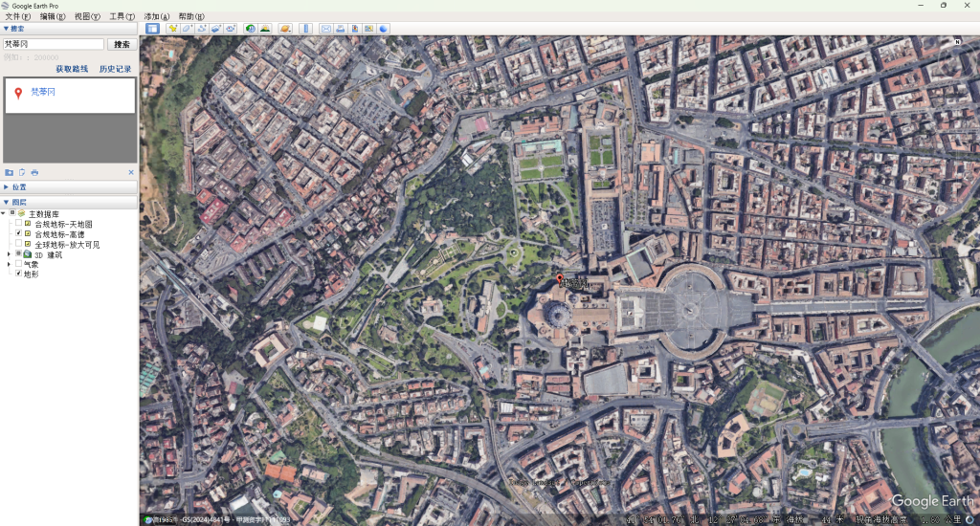Toggle sunlight across landscape icon

[x=264, y=29]
